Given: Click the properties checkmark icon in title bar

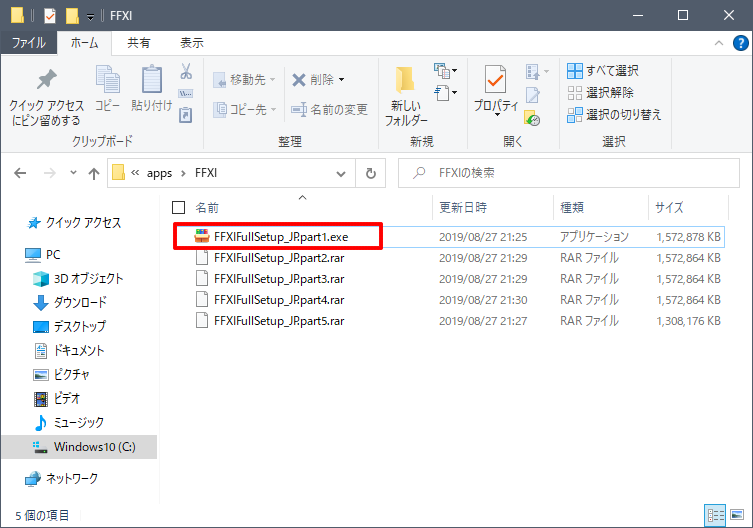Looking at the screenshot, I should point(49,16).
